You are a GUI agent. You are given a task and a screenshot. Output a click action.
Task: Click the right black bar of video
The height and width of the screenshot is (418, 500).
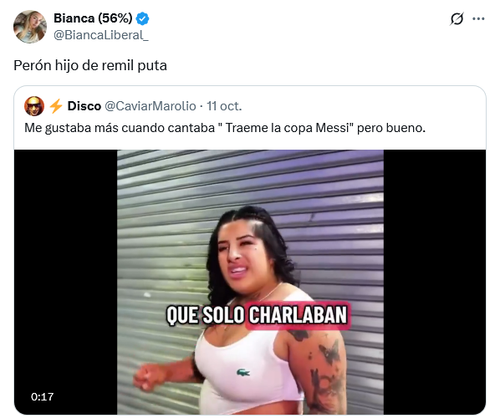tap(435, 282)
